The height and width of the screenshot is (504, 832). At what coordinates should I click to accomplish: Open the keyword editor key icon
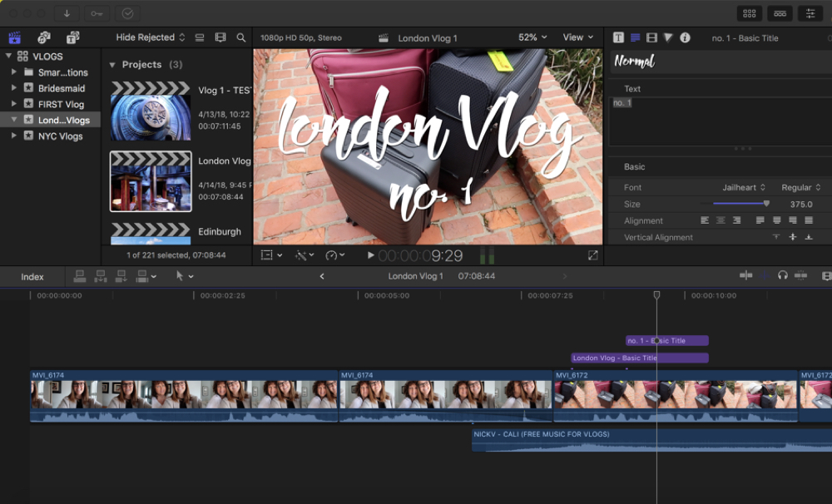pyautogui.click(x=97, y=13)
